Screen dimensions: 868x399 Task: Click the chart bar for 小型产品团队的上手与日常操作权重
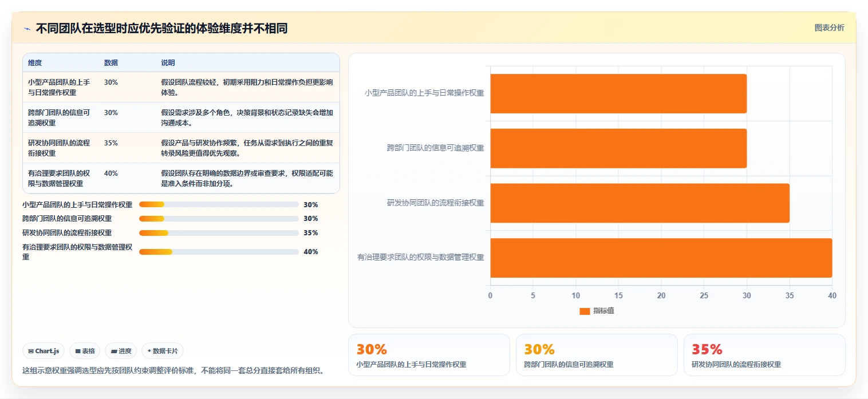click(x=618, y=93)
